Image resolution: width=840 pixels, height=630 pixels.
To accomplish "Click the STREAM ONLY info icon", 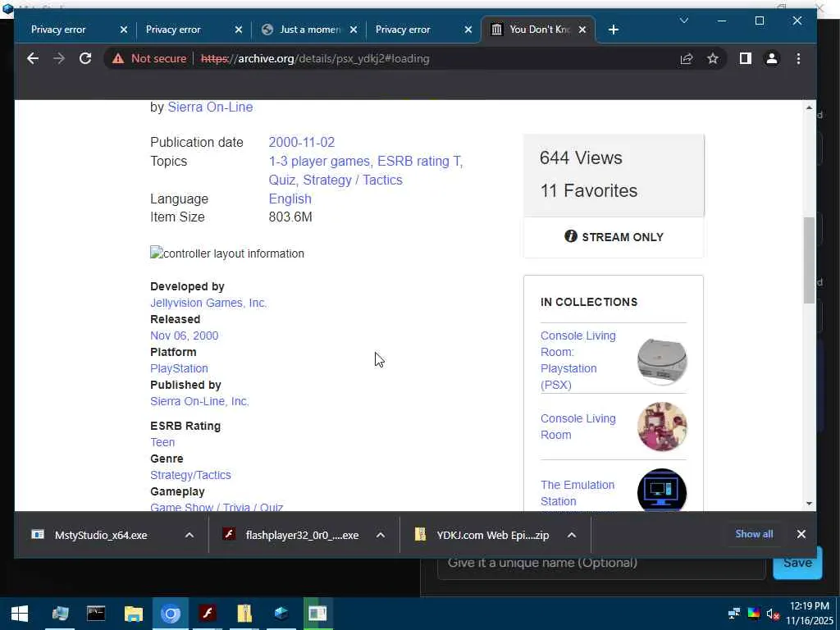I will (x=571, y=236).
